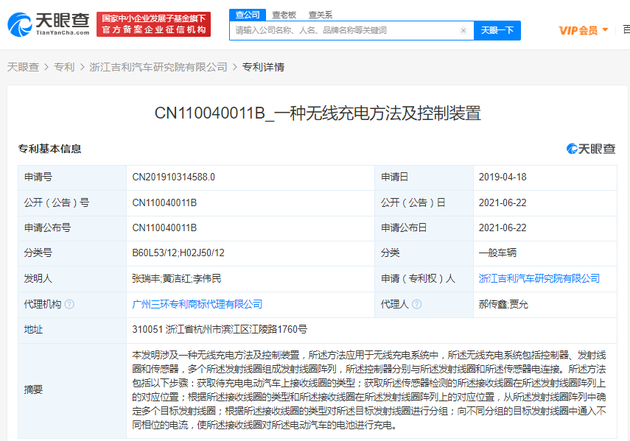This screenshot has height=441, width=630.
Task: Select 公开（公告）日 value 2021-06-22
Action: [x=502, y=202]
